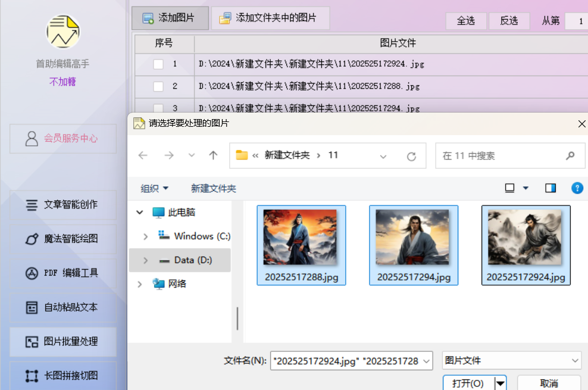Click the blue help icon

pyautogui.click(x=577, y=188)
